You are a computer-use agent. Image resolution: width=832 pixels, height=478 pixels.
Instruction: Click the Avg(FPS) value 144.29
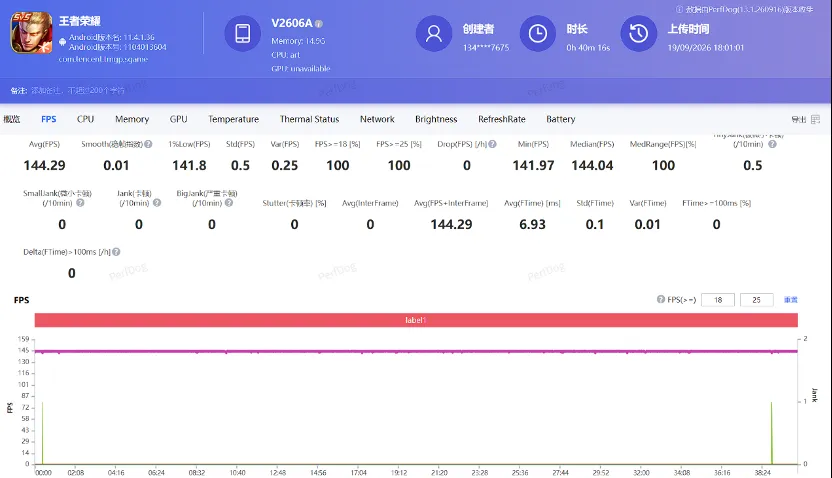point(45,166)
